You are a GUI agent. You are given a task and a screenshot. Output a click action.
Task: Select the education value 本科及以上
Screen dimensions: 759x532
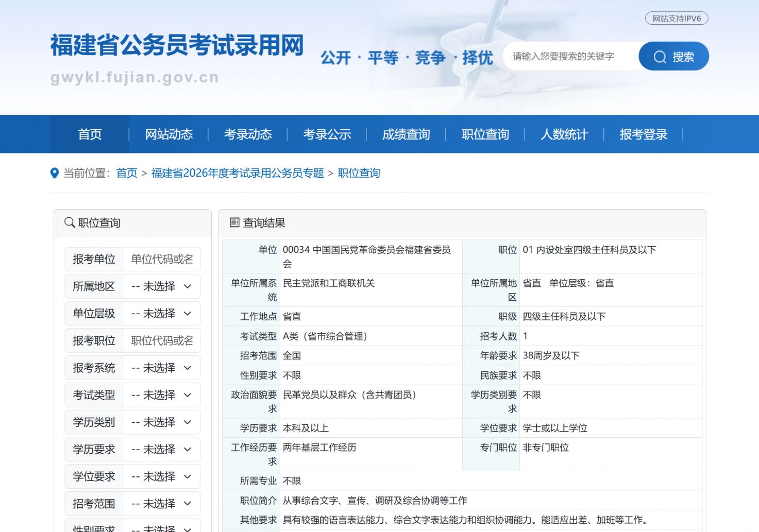point(306,428)
